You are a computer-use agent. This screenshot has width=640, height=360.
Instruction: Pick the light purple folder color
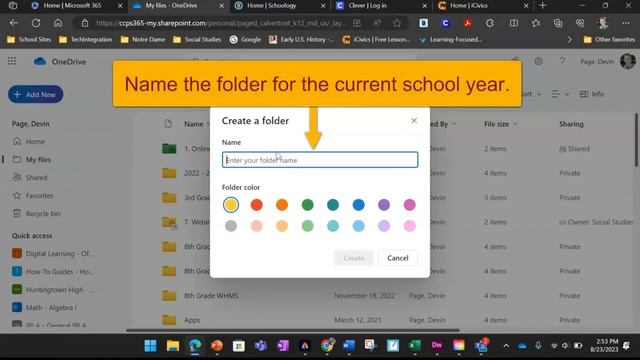(384, 226)
